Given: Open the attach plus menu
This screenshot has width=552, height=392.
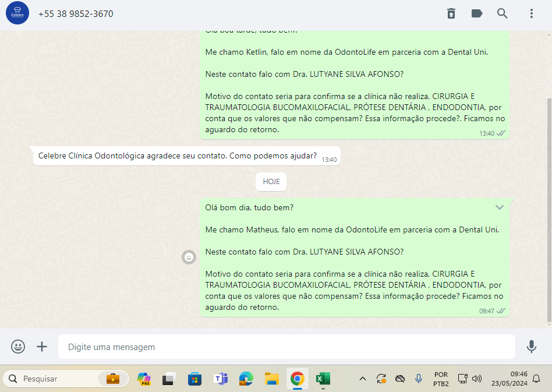Looking at the screenshot, I should click(x=42, y=347).
